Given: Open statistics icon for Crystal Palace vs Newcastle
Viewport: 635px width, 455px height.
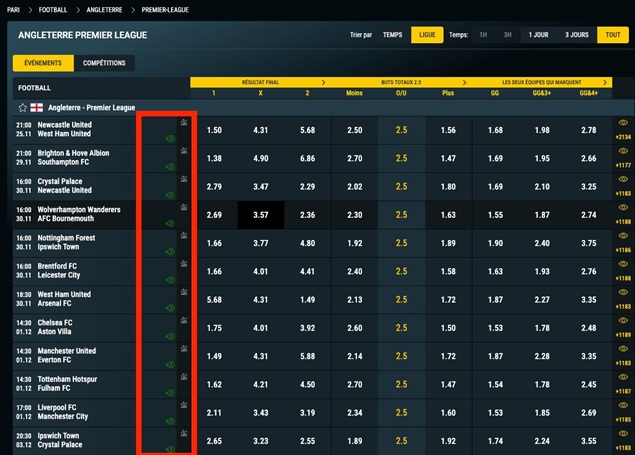Looking at the screenshot, I should [184, 179].
